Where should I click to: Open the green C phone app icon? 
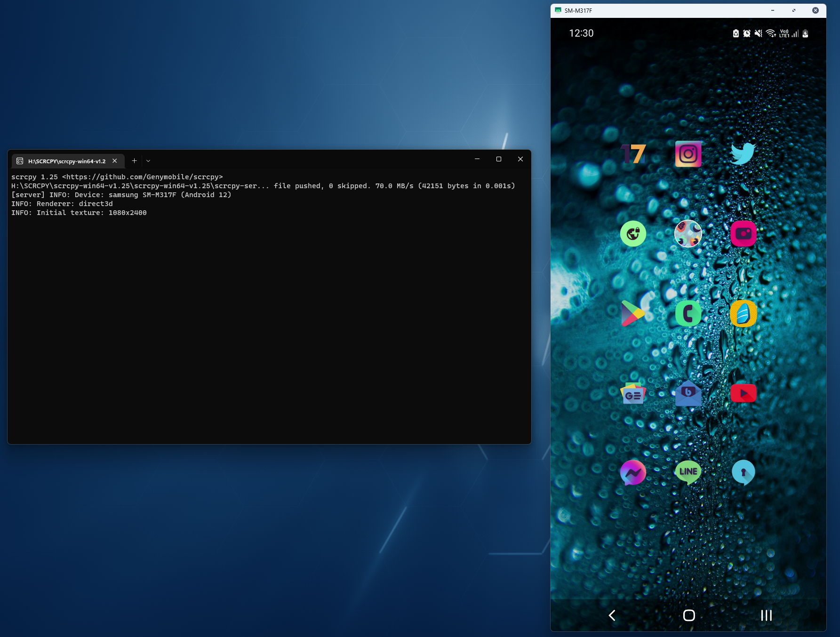(x=688, y=313)
